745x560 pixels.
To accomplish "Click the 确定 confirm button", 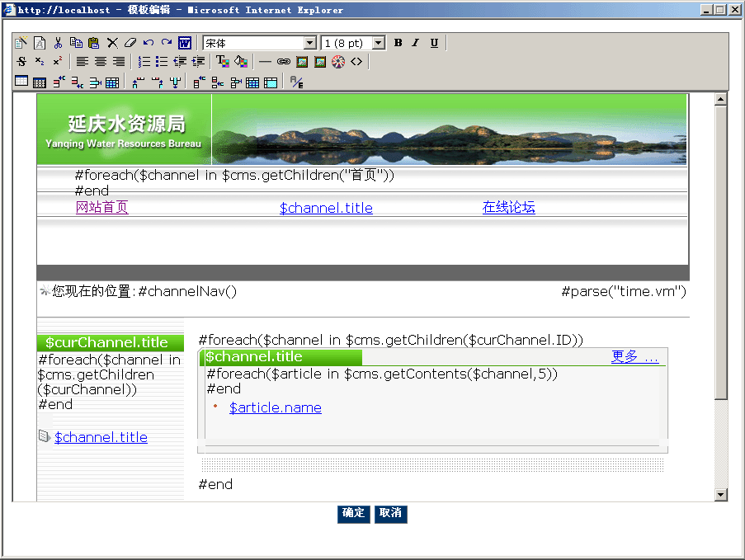I will (x=353, y=513).
